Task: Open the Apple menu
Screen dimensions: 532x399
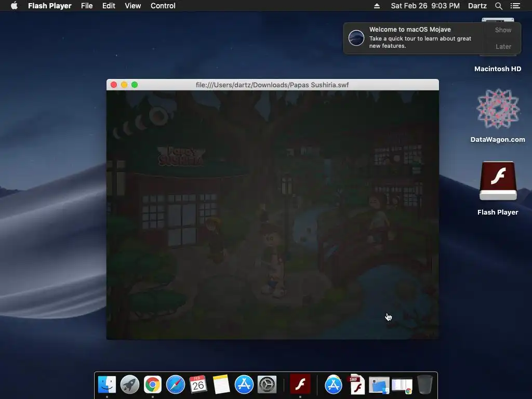Action: (x=14, y=6)
